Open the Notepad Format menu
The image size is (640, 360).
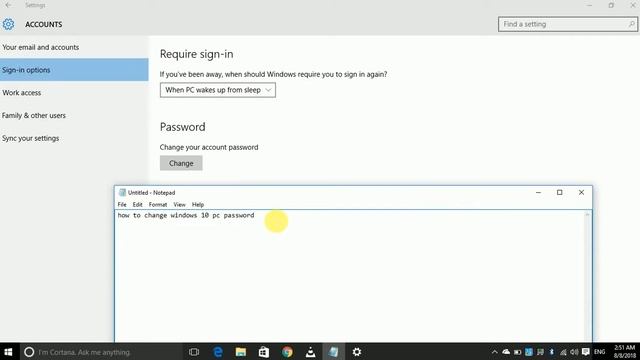tap(158, 204)
